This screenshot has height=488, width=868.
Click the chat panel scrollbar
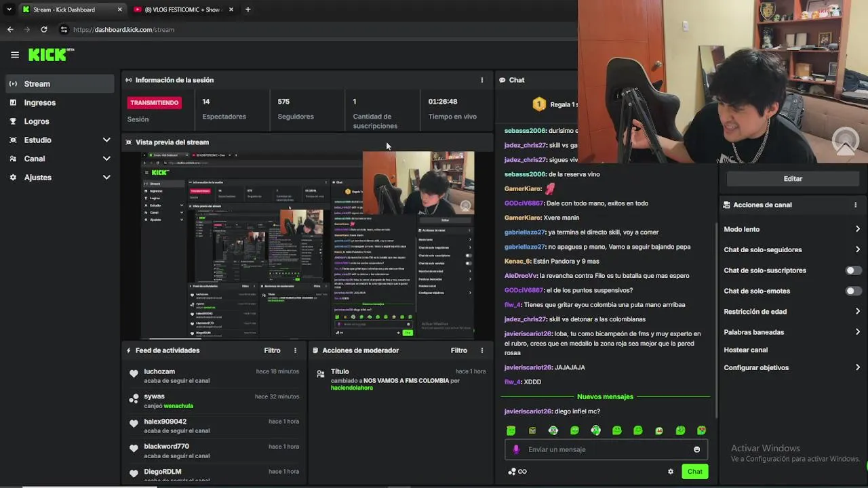[x=717, y=319]
